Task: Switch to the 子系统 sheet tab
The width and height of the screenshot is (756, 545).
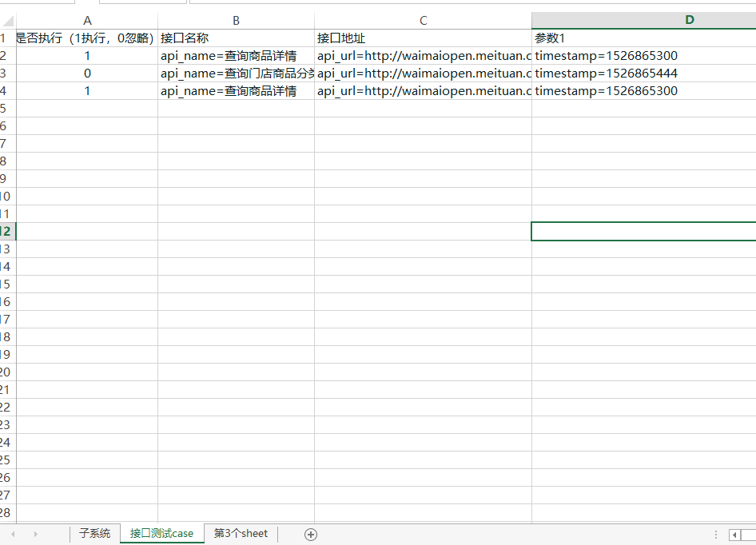Action: click(x=94, y=534)
